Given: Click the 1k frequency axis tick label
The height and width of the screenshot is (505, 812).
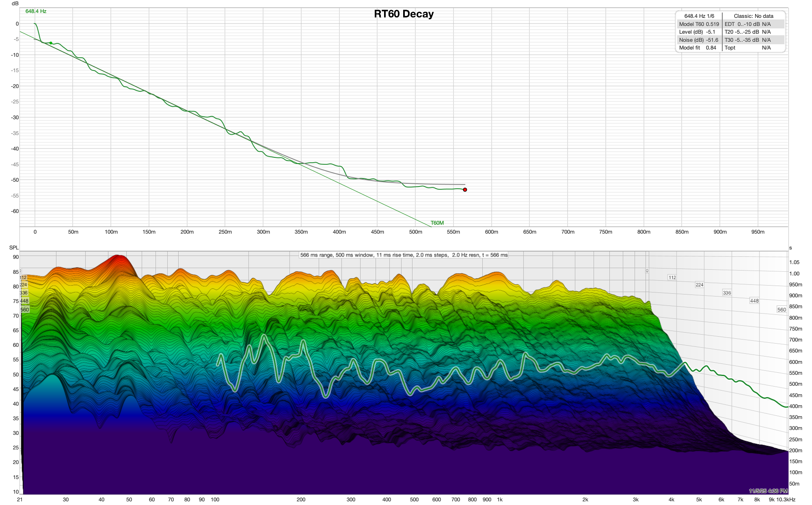Looking at the screenshot, I should coord(500,499).
